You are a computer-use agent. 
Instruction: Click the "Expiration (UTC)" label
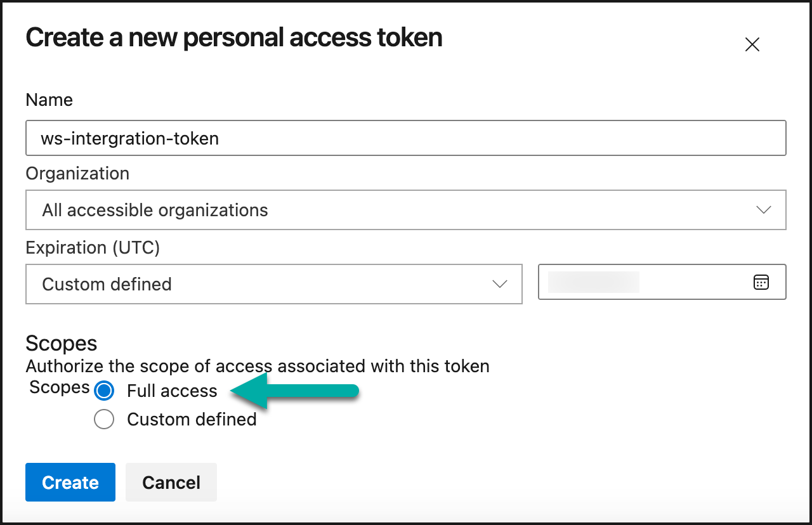point(93,247)
